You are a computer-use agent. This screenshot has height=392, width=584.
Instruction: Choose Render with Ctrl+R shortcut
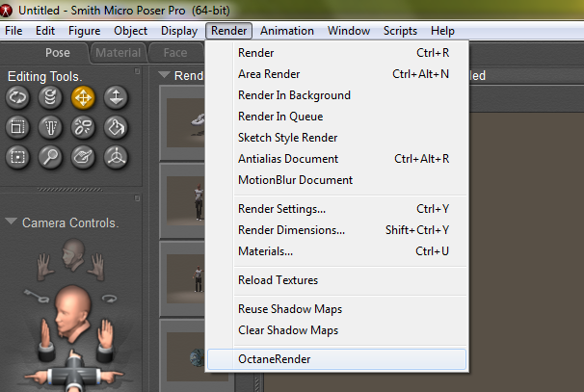(x=336, y=53)
